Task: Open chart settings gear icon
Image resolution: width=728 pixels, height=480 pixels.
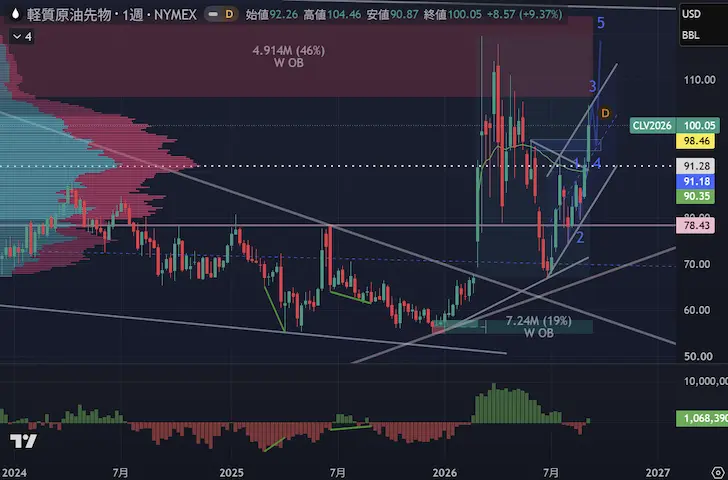Action: click(718, 473)
